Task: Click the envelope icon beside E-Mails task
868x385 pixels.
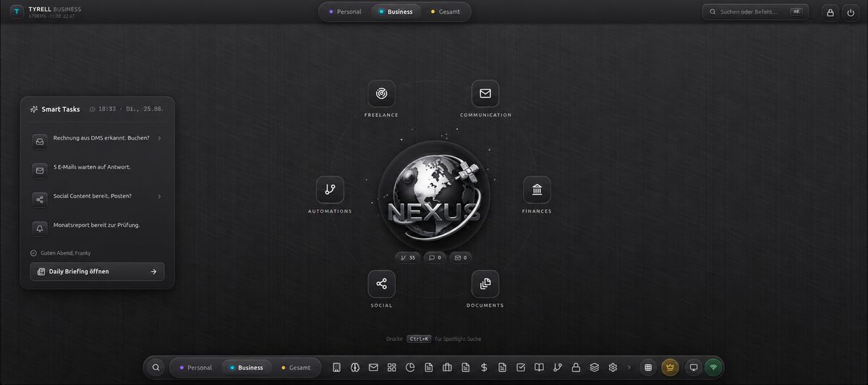Action: point(40,170)
